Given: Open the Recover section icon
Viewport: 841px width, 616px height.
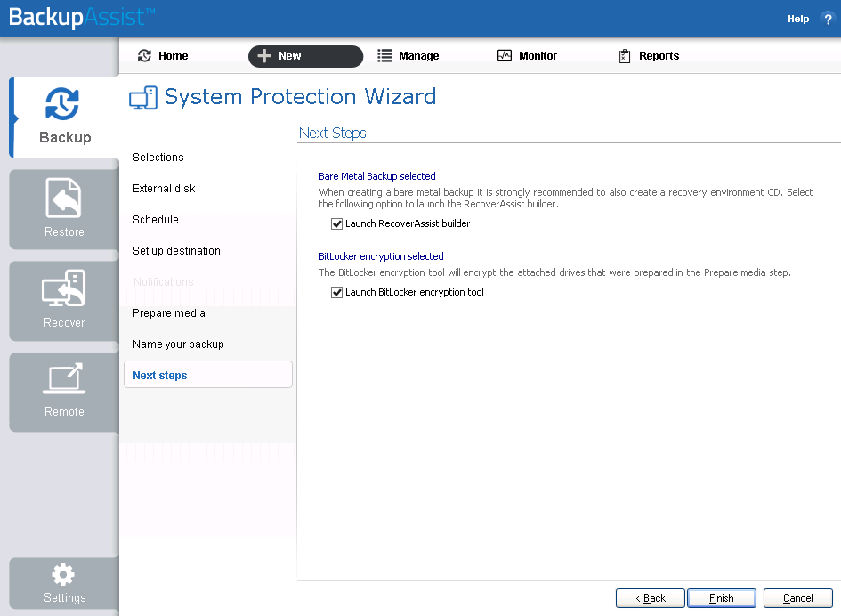Looking at the screenshot, I should coord(64,288).
